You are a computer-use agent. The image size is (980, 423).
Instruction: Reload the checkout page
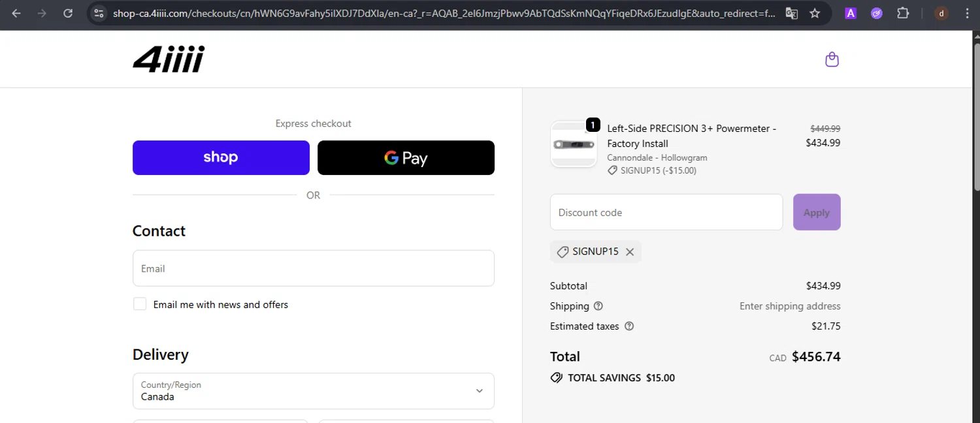coord(68,13)
